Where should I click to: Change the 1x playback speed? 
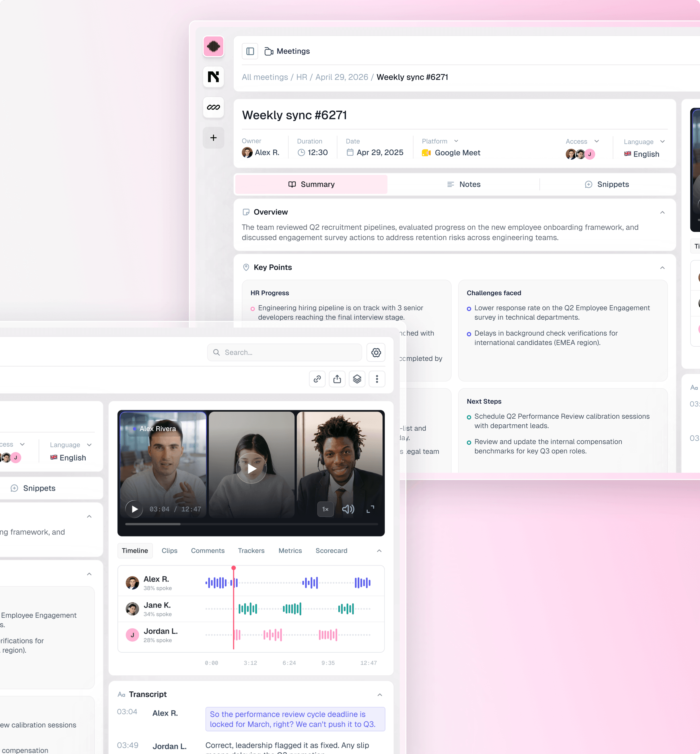point(325,509)
